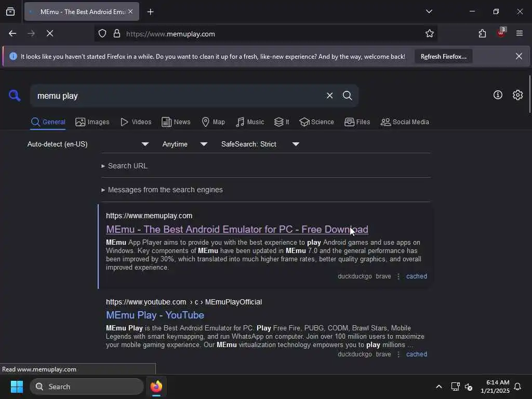Open the SafeSearch: Strict dropdown
Image resolution: width=532 pixels, height=399 pixels.
tap(260, 144)
